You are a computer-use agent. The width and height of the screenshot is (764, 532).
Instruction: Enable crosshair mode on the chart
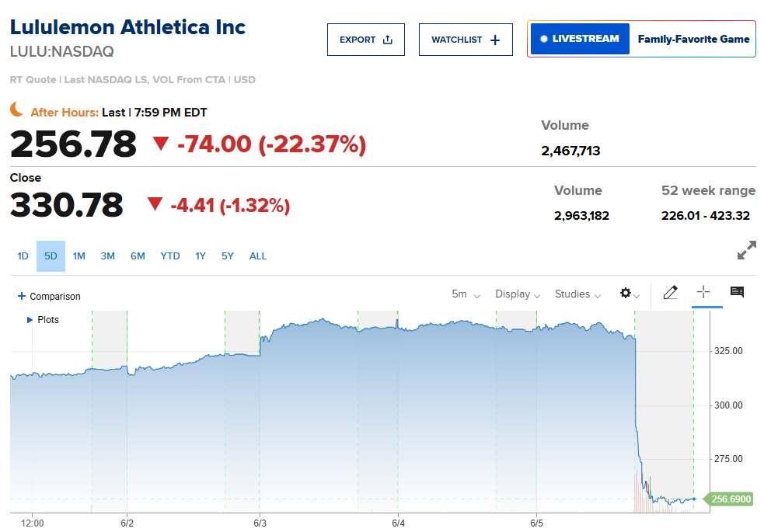(x=704, y=293)
